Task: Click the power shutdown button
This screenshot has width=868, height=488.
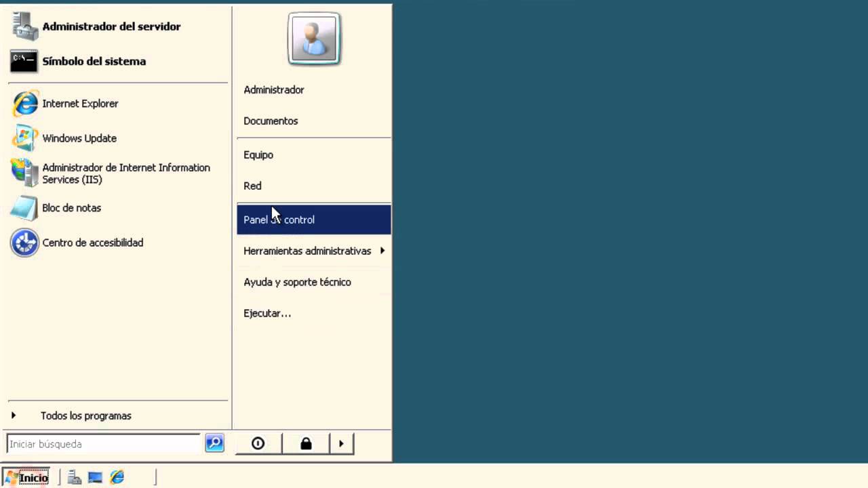Action: pyautogui.click(x=258, y=443)
